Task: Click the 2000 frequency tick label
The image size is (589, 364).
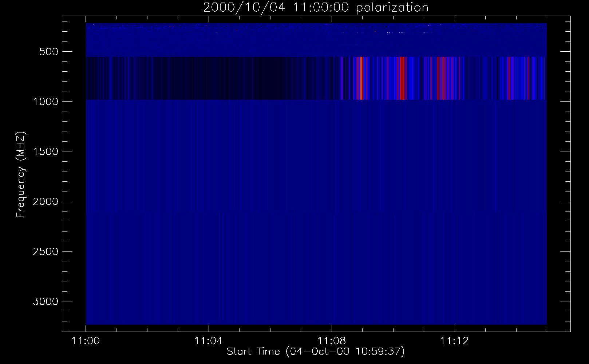Action: [x=46, y=201]
